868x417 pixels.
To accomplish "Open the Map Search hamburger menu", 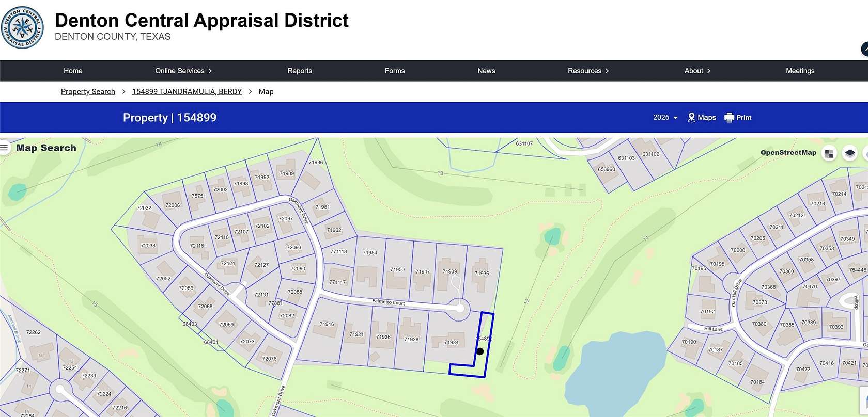I will pos(4,148).
